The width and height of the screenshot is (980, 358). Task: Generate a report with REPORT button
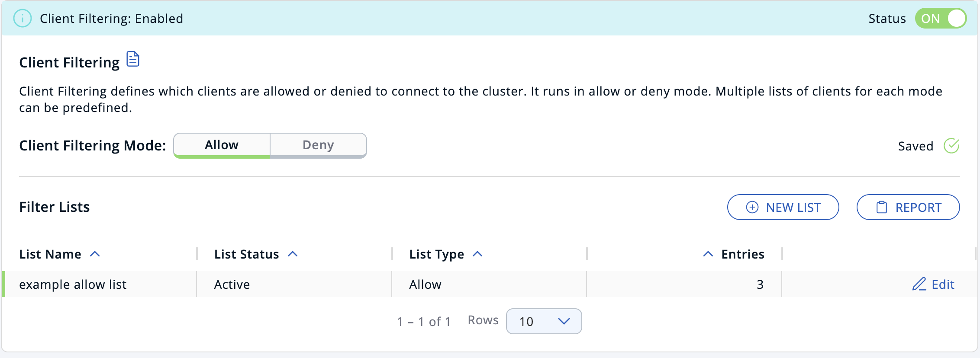tap(908, 207)
